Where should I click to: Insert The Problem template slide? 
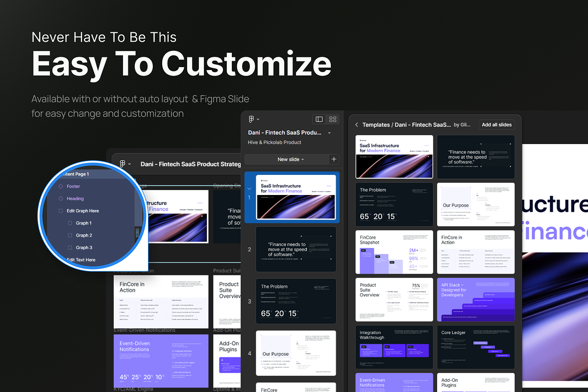tap(394, 204)
